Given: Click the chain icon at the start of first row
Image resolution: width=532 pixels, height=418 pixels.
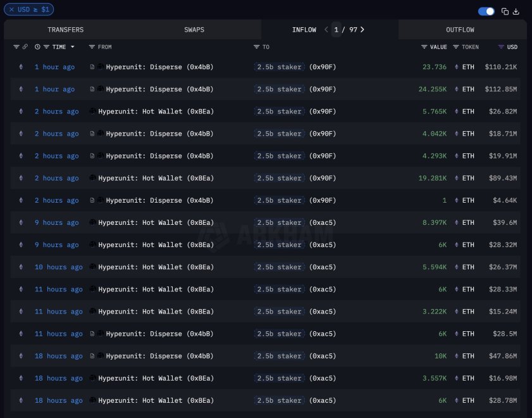Looking at the screenshot, I should [x=21, y=66].
